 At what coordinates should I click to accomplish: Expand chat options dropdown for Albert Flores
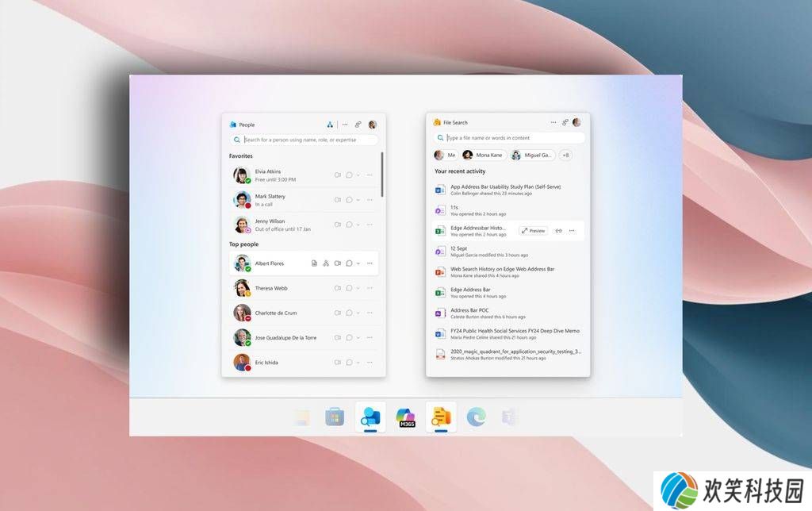358,263
